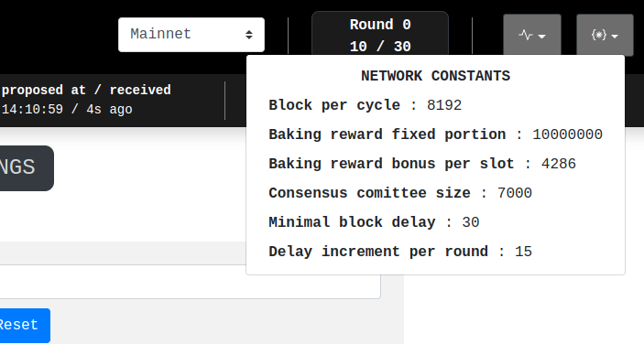Image resolution: width=644 pixels, height=344 pixels.
Task: Click the 14:10:59 / 4s ago timestamp
Action: click(67, 110)
